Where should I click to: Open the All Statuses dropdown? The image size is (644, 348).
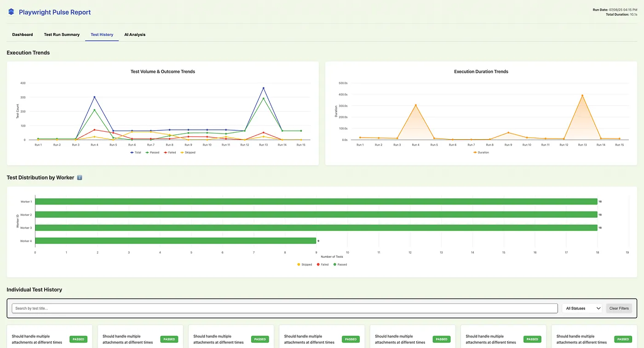[x=582, y=308]
